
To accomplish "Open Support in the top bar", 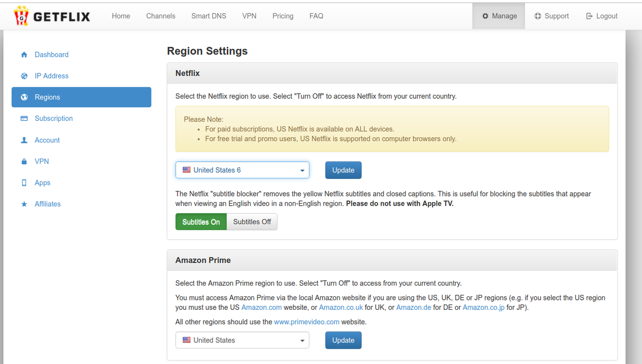I will [x=551, y=16].
